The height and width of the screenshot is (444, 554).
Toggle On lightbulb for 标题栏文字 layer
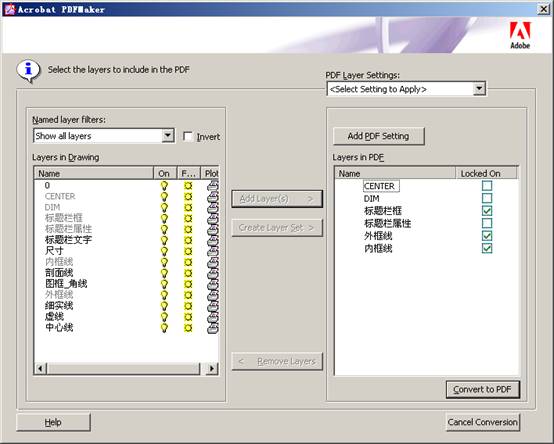(164, 240)
